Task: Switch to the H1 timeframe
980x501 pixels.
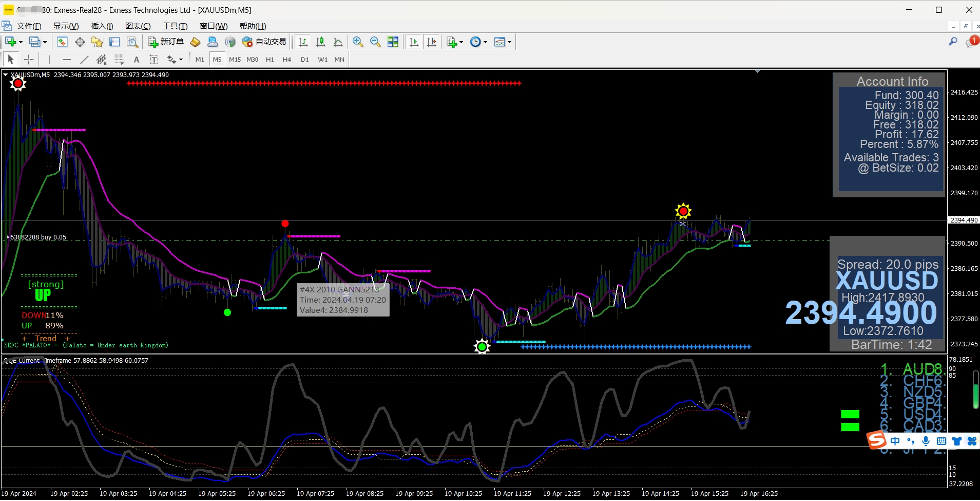Action: [270, 60]
